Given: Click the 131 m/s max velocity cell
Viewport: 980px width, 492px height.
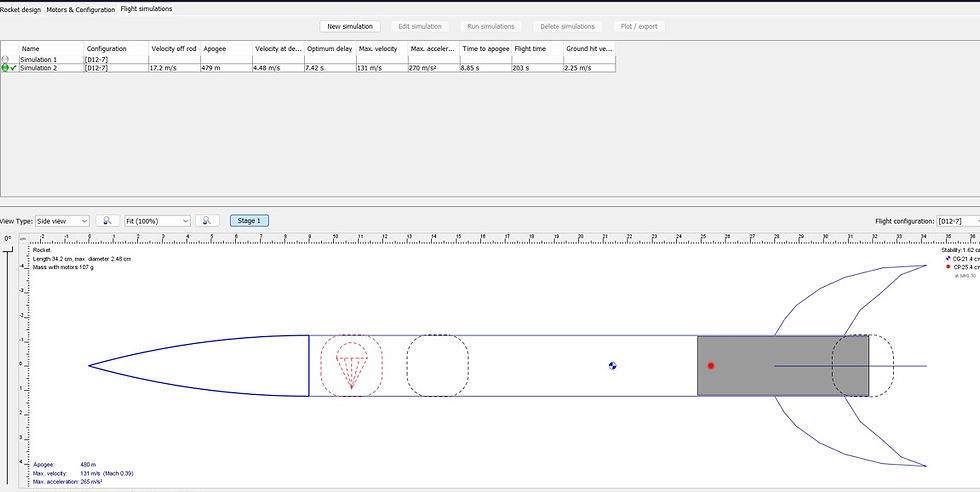Looking at the screenshot, I should click(x=382, y=68).
